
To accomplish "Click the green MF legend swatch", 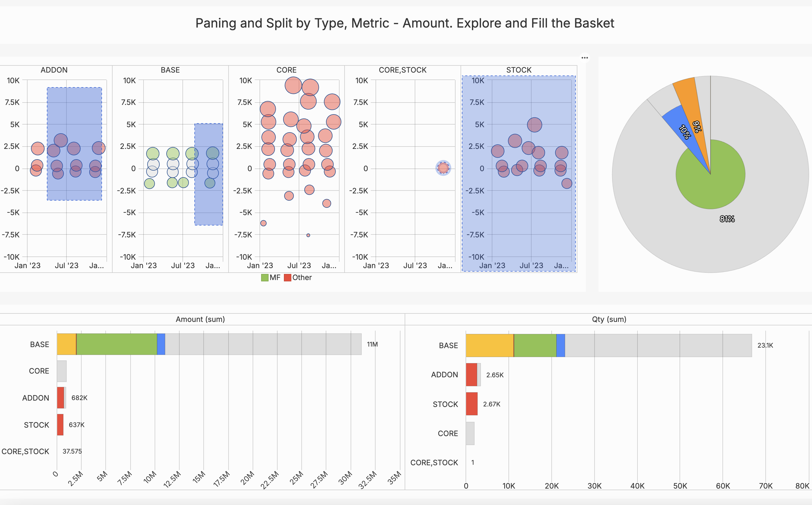I will click(265, 278).
